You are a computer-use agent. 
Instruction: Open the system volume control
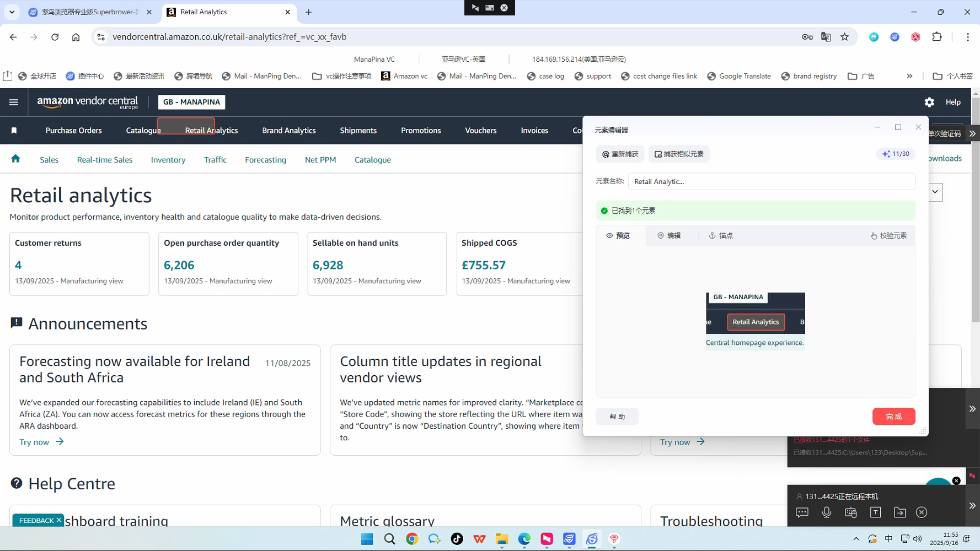pyautogui.click(x=918, y=539)
